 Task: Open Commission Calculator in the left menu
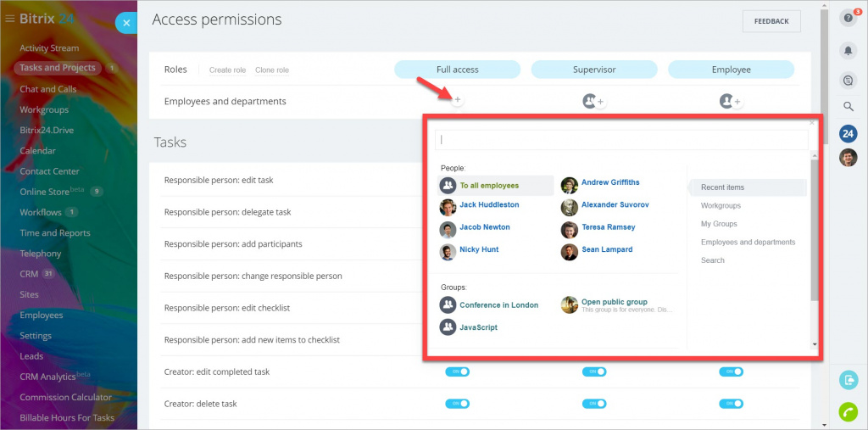tap(65, 397)
